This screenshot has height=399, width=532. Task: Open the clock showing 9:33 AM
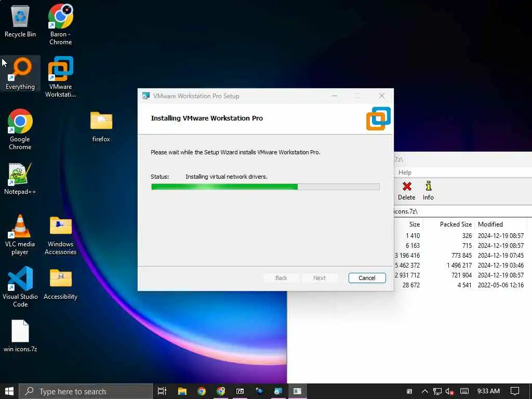click(x=488, y=391)
